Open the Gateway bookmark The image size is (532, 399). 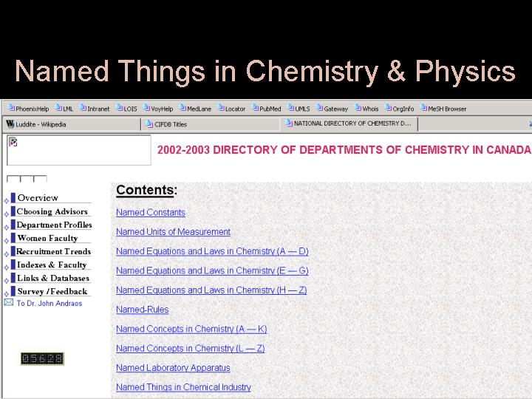pos(332,109)
